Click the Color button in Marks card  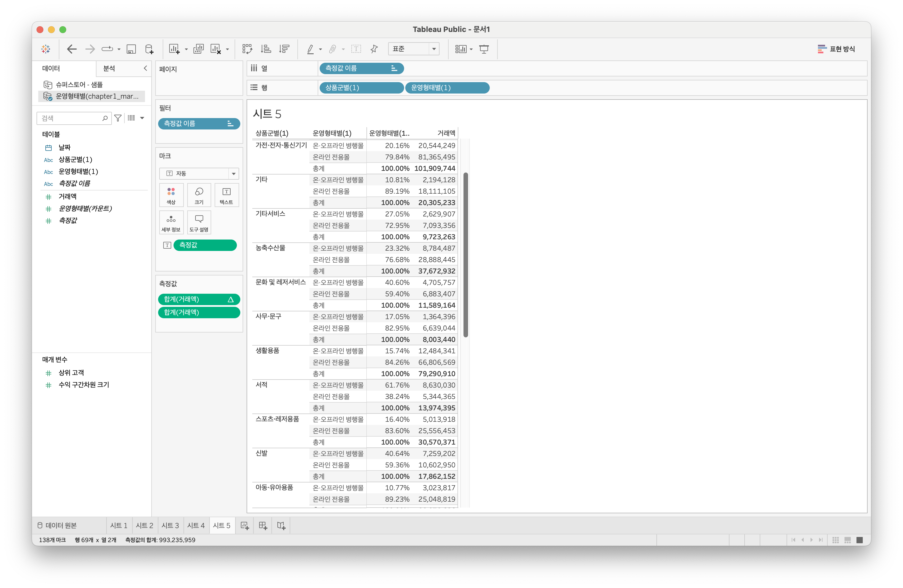point(171,195)
